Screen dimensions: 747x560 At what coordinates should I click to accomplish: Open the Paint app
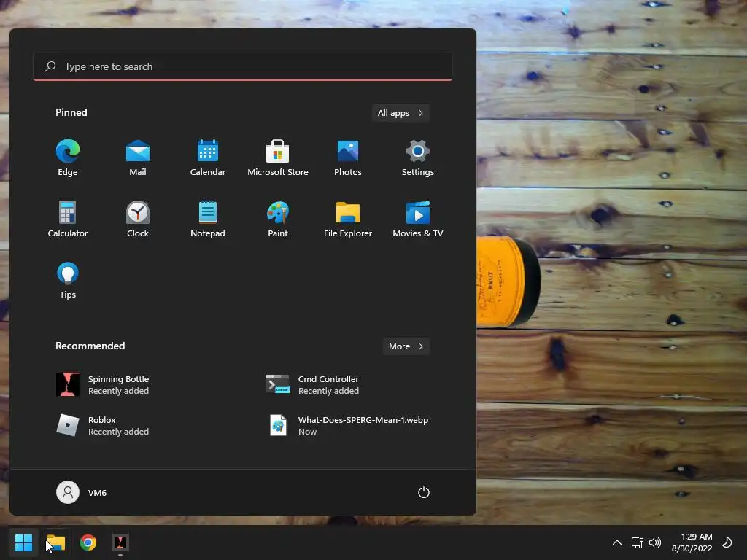278,219
